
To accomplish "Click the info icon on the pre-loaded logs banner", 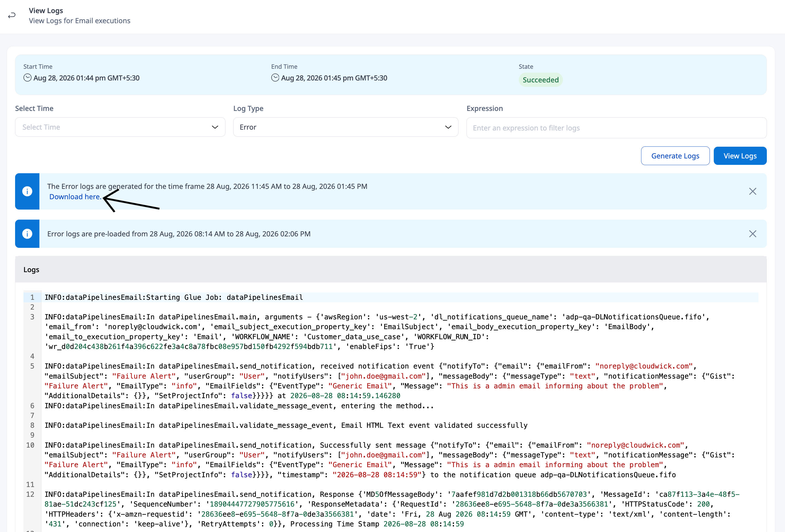I will coord(27,234).
